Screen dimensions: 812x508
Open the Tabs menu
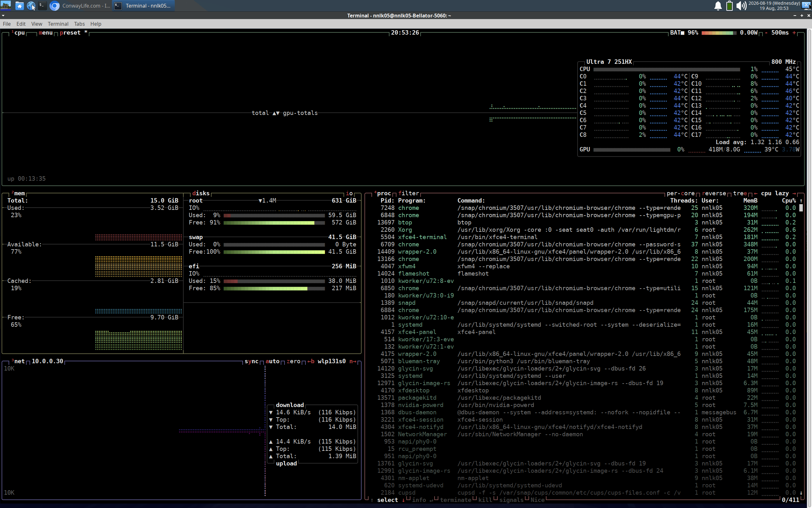[x=79, y=24]
